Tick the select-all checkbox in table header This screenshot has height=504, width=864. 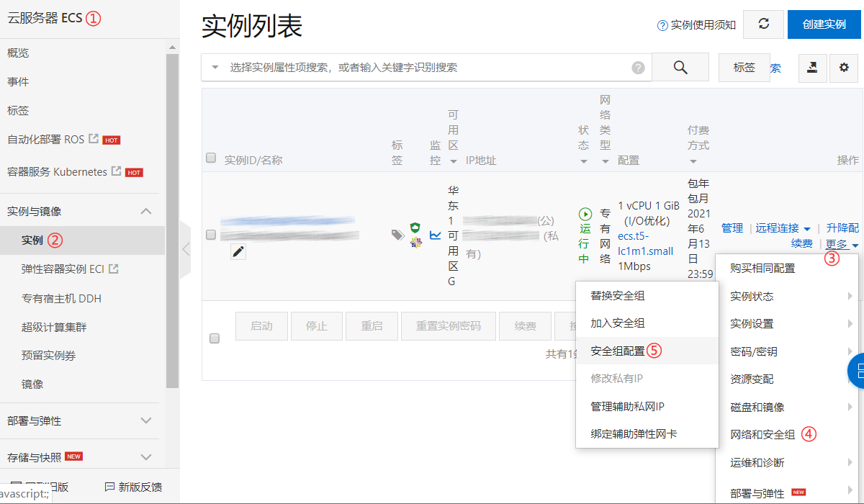pyautogui.click(x=211, y=158)
